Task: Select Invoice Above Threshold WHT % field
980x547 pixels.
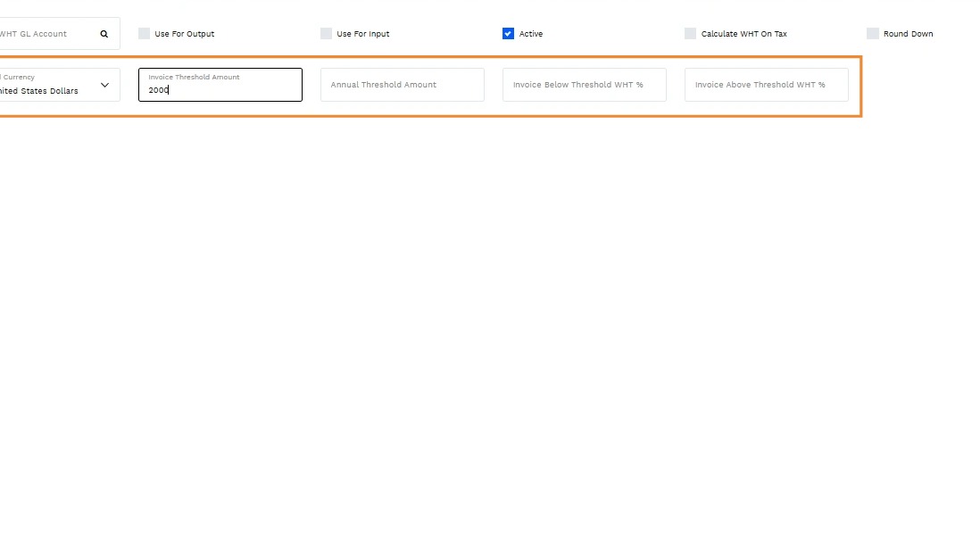Action: [767, 85]
